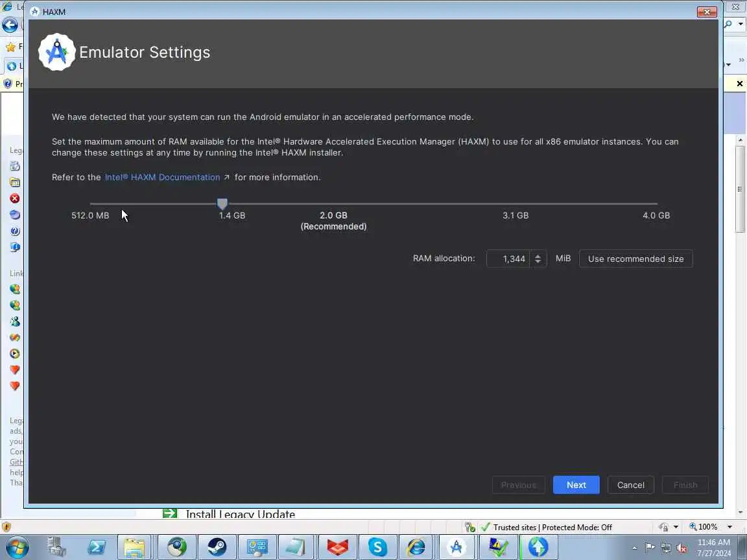This screenshot has width=747, height=560.
Task: Open the Favorites star in Internet Explorer
Action: (x=10, y=47)
